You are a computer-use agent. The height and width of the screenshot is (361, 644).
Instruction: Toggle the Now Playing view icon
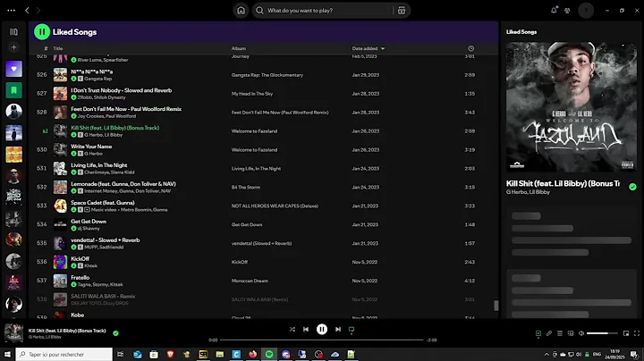click(538, 333)
